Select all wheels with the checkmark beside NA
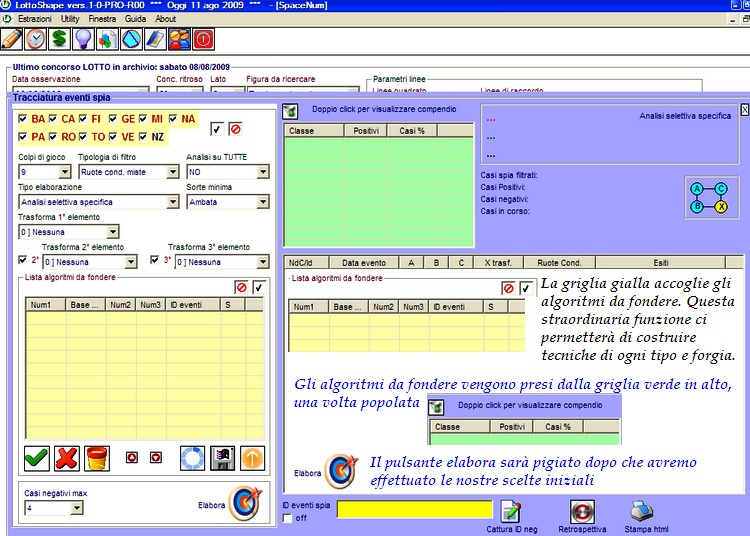The width and height of the screenshot is (750, 536). [217, 129]
